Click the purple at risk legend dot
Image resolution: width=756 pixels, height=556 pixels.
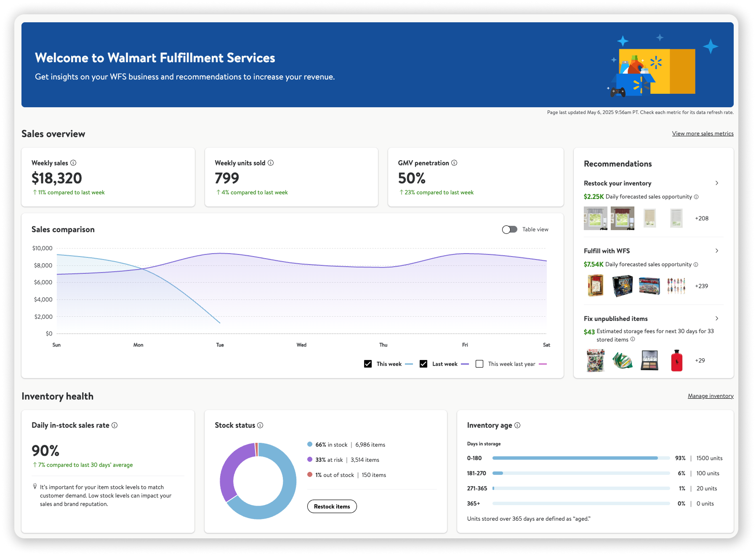pyautogui.click(x=310, y=459)
